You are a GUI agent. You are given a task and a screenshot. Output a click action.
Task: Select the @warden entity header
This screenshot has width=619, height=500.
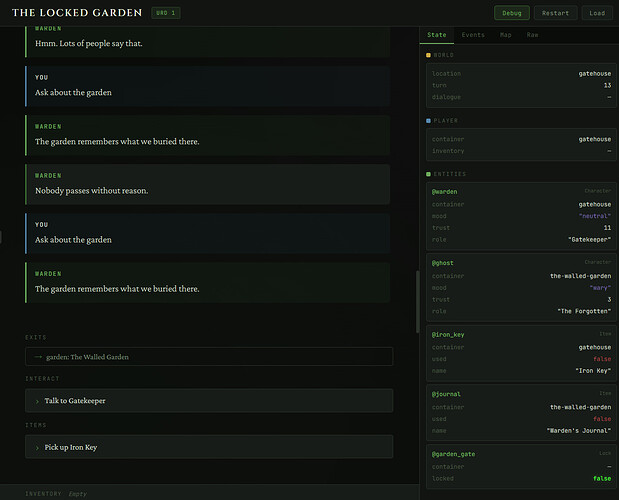[444, 190]
